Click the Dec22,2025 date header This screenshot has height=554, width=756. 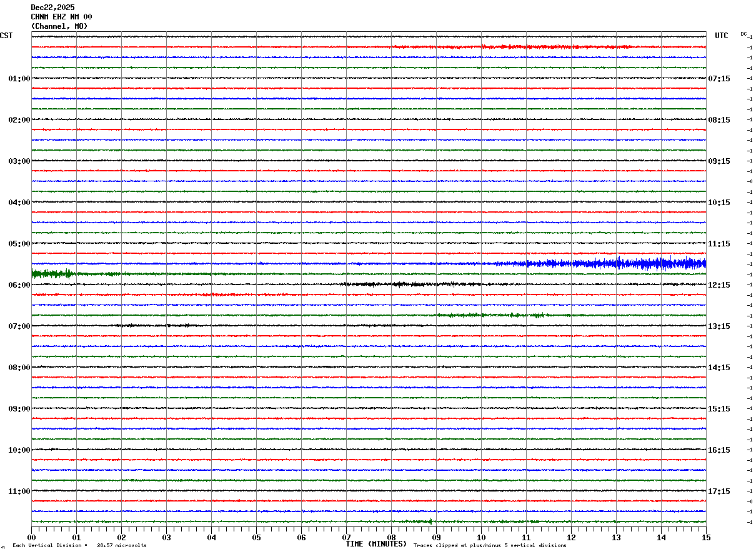click(x=52, y=8)
